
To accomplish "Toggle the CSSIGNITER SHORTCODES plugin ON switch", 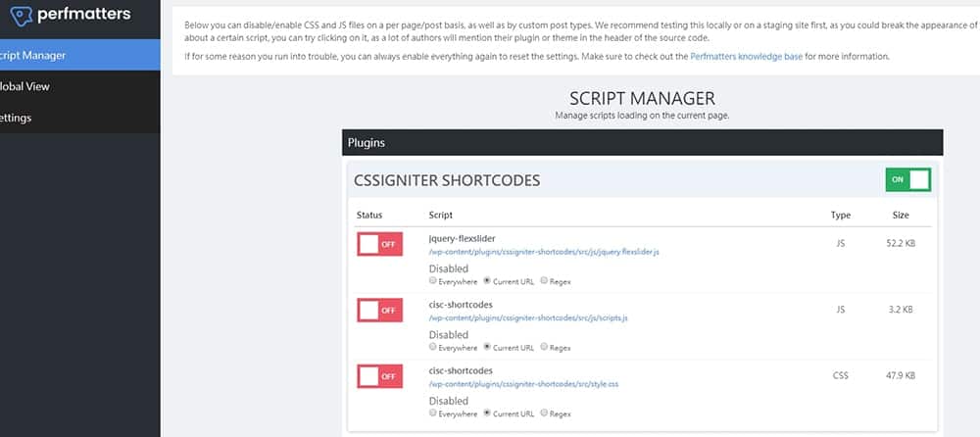I will point(907,180).
